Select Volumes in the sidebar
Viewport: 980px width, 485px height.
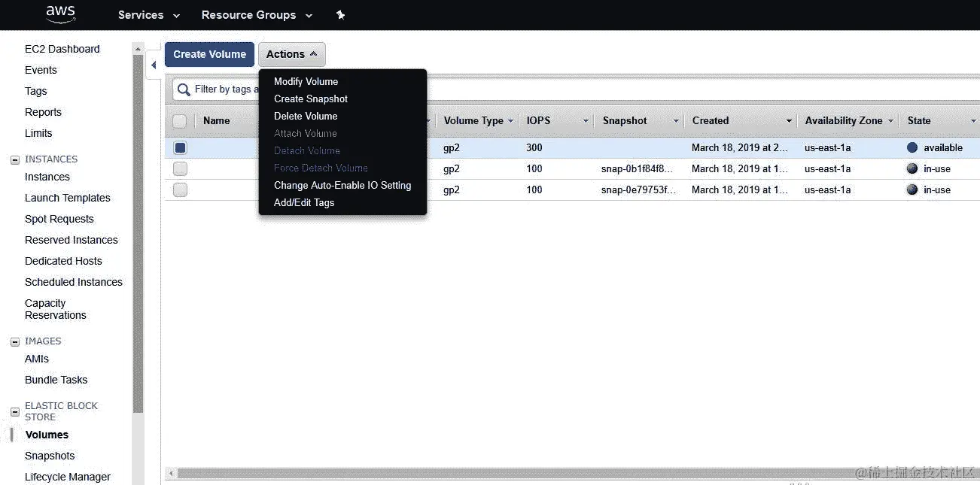(47, 435)
